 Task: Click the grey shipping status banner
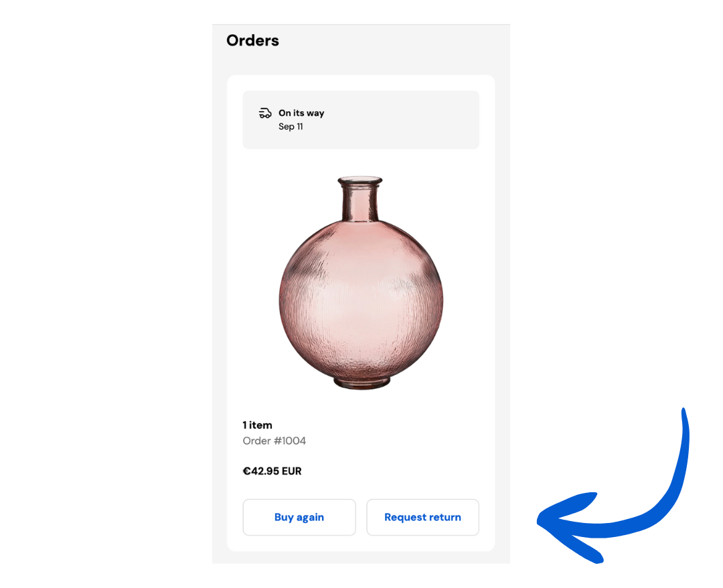pyautogui.click(x=361, y=120)
